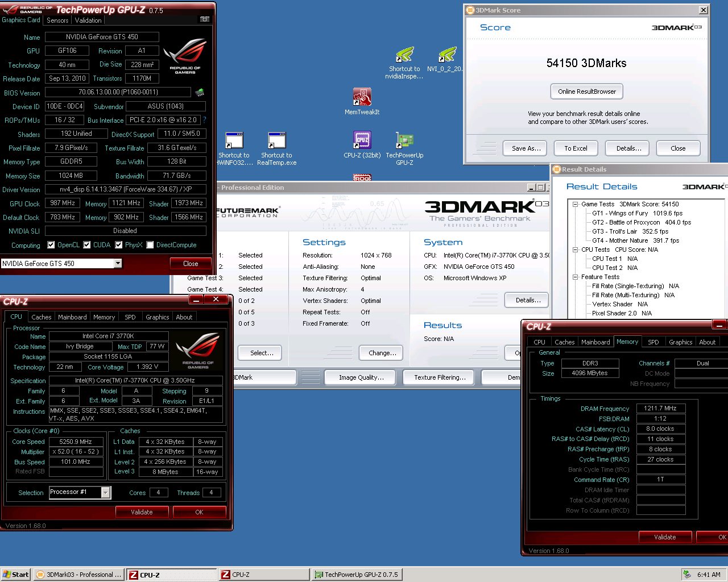
Task: Click the taskbar clock showing 6:41 AM
Action: click(x=709, y=575)
